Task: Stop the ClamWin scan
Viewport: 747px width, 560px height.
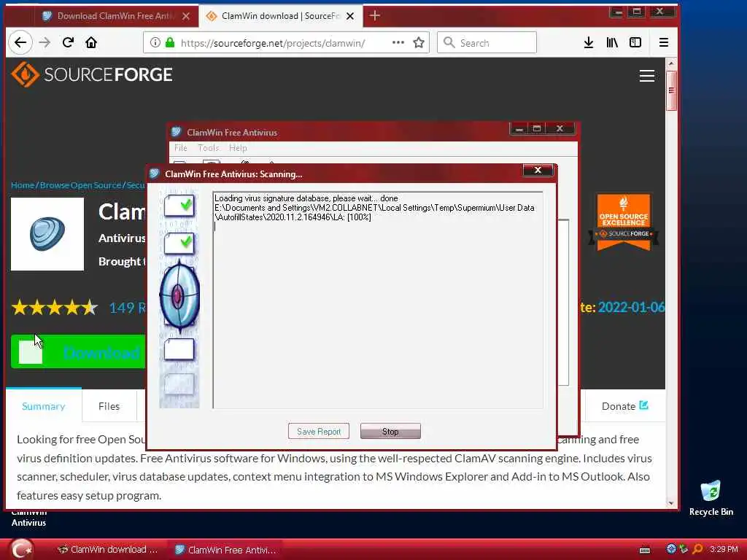Action: [x=390, y=432]
